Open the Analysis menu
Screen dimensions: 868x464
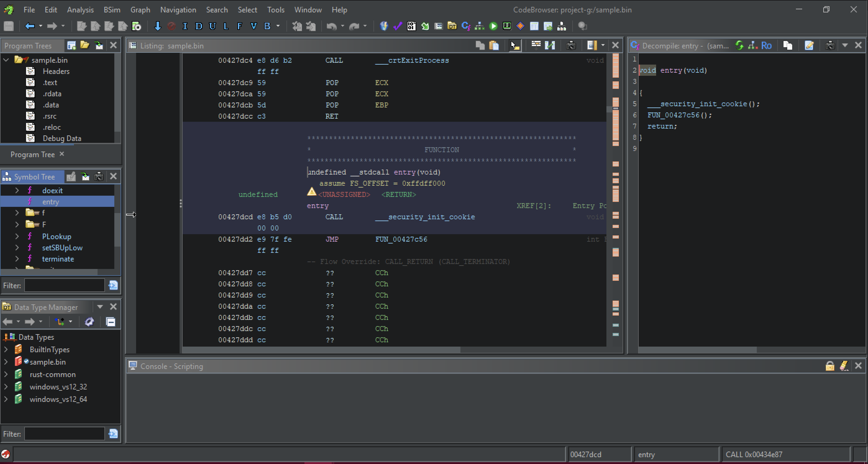tap(80, 10)
